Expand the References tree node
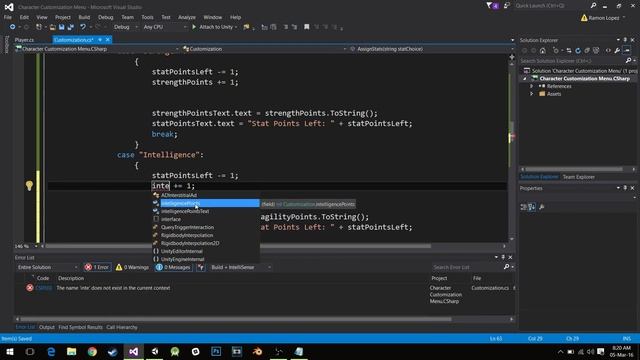 (x=531, y=86)
